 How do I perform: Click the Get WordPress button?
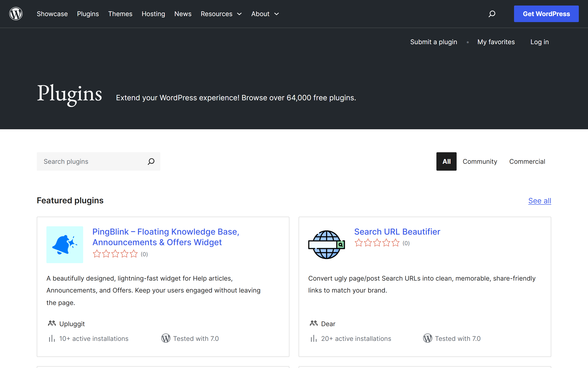(x=546, y=14)
